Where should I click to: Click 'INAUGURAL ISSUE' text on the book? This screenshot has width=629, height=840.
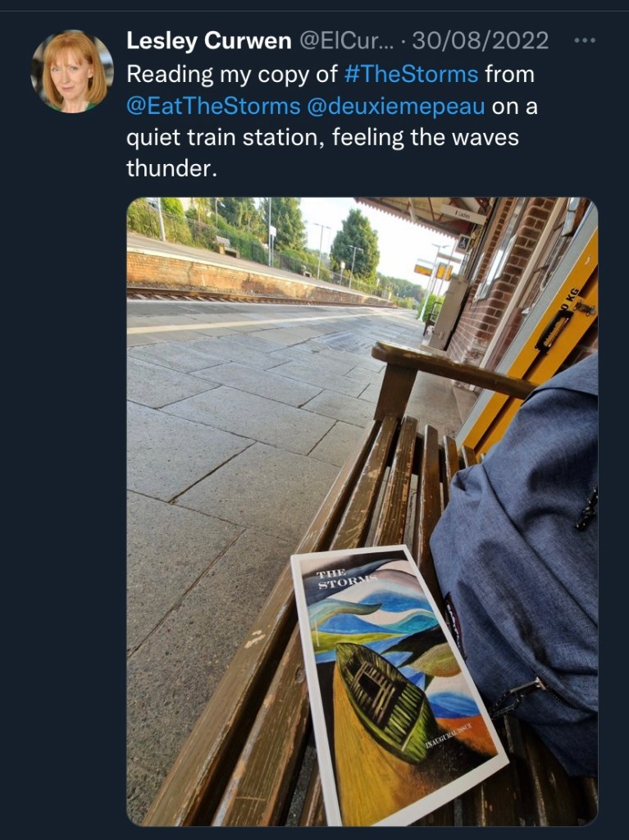(448, 737)
